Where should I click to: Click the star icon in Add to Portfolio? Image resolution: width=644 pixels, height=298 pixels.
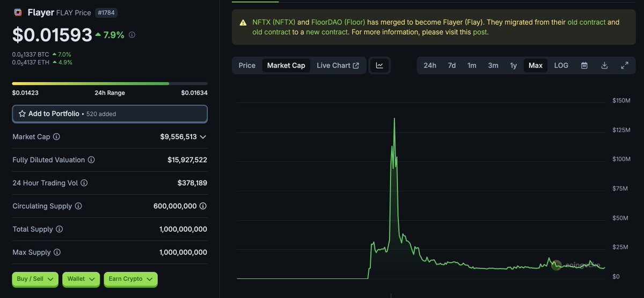(22, 114)
